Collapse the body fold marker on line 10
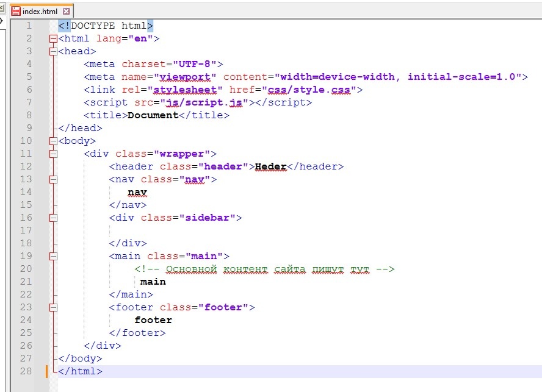 point(53,141)
